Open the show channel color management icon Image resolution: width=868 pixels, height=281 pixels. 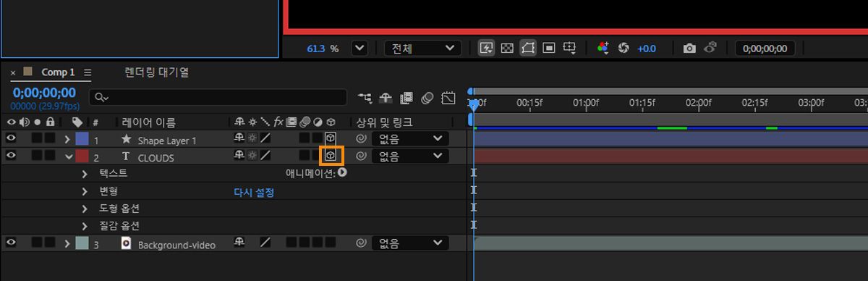tap(603, 49)
